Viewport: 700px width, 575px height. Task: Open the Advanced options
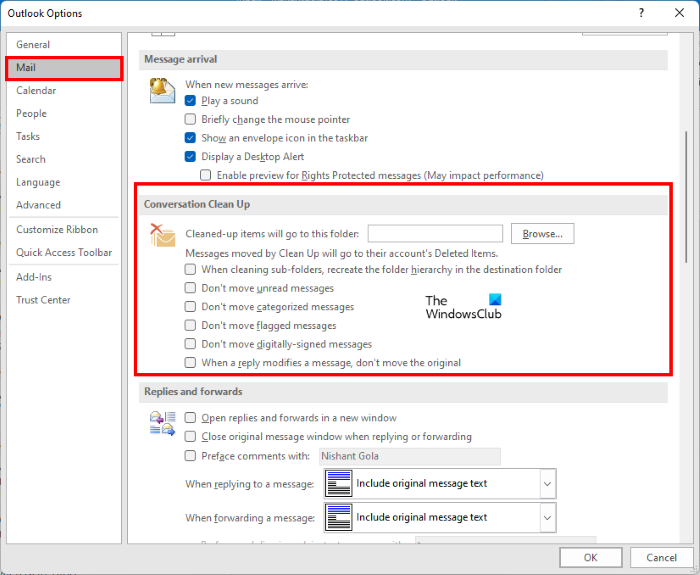point(64,205)
